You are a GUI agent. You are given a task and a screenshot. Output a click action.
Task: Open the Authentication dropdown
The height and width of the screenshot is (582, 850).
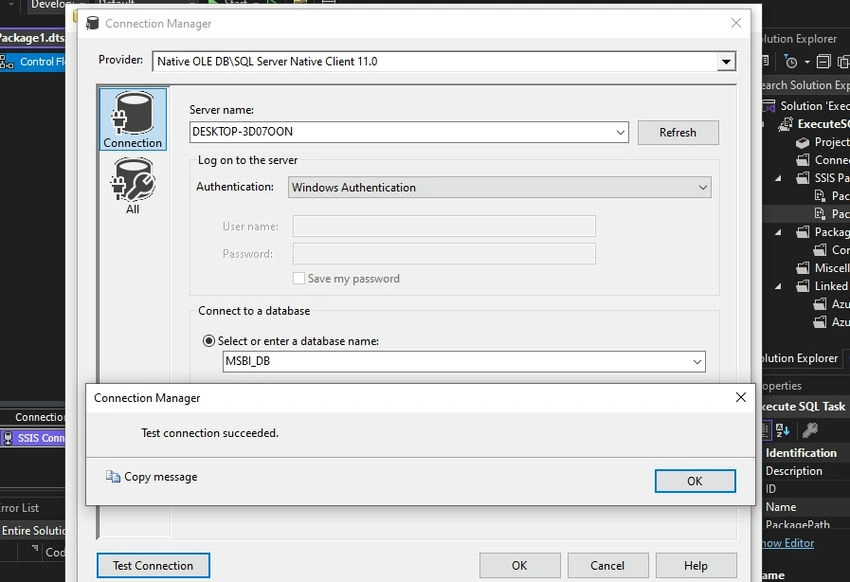coord(703,187)
